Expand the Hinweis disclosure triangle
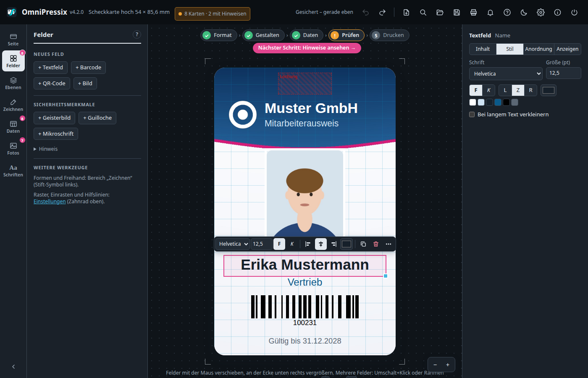The width and height of the screenshot is (588, 378). click(35, 149)
